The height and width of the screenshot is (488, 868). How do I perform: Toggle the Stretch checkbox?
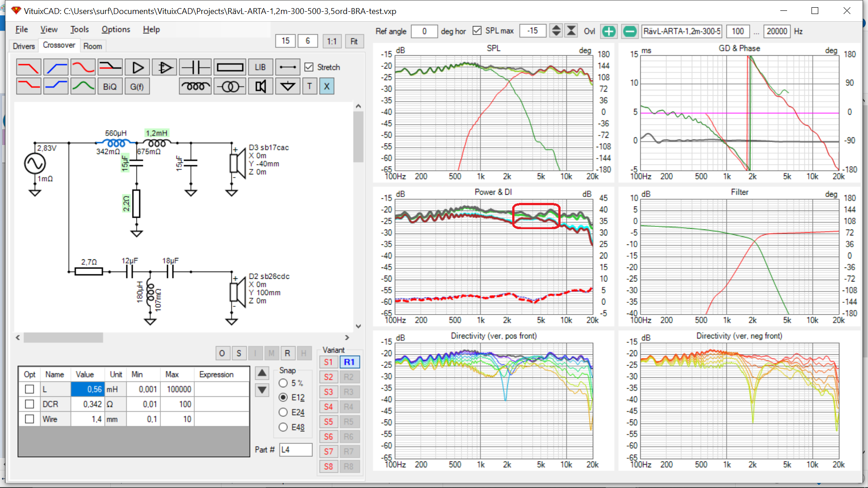click(x=309, y=67)
